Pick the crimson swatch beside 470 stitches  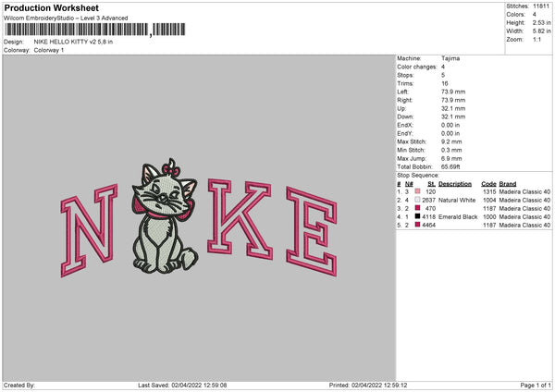pyautogui.click(x=418, y=208)
